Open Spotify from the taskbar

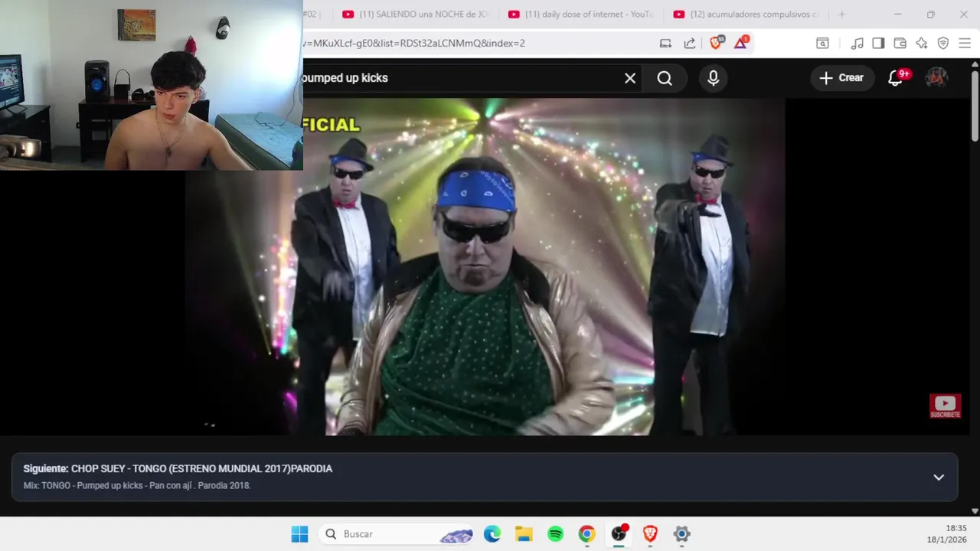556,534
